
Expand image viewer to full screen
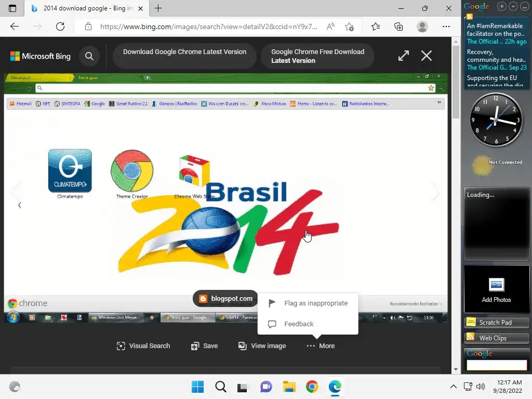click(403, 56)
